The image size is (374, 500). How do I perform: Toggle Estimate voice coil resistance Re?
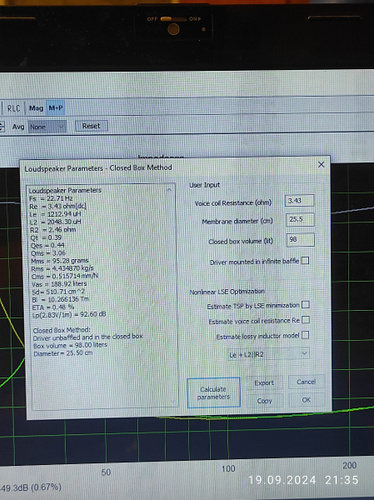tap(305, 320)
